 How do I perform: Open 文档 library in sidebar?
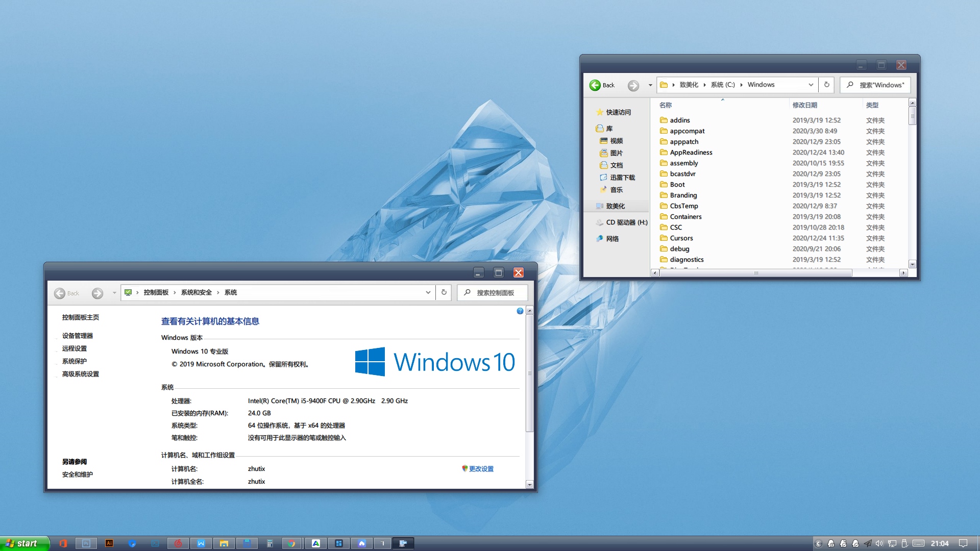611,165
